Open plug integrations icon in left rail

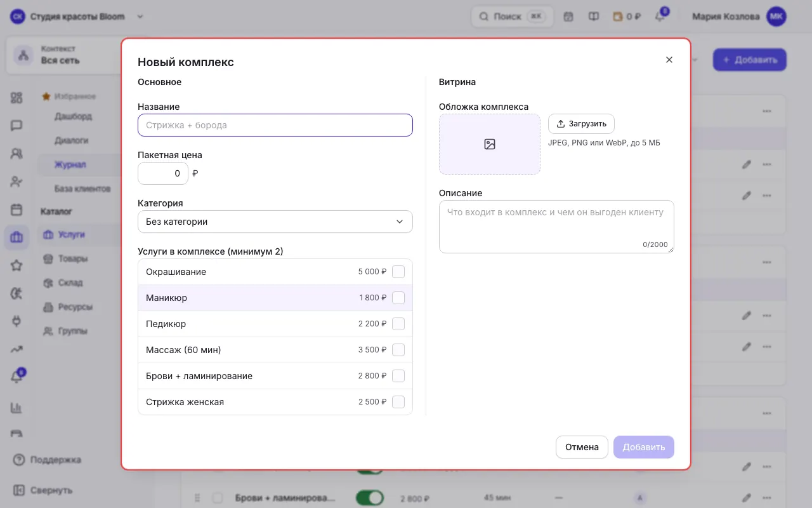(x=16, y=321)
